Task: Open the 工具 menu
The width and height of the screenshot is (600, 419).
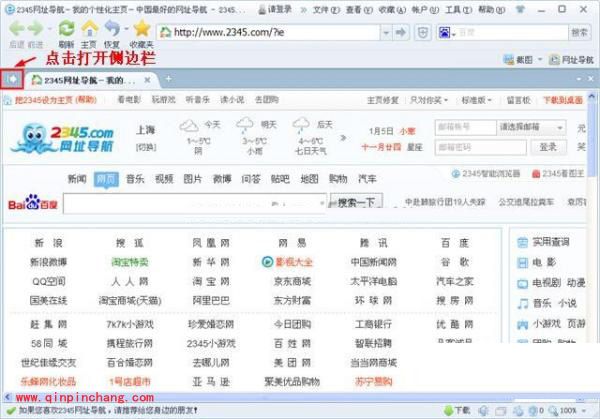Action: click(458, 10)
